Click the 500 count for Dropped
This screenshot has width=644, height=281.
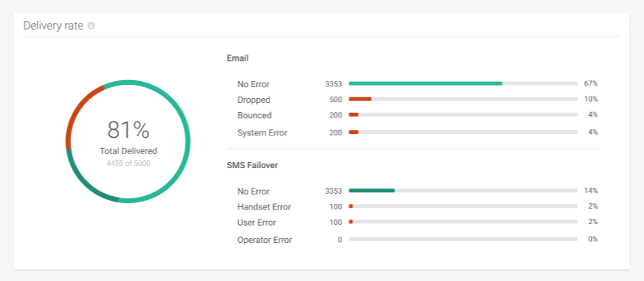click(x=336, y=100)
